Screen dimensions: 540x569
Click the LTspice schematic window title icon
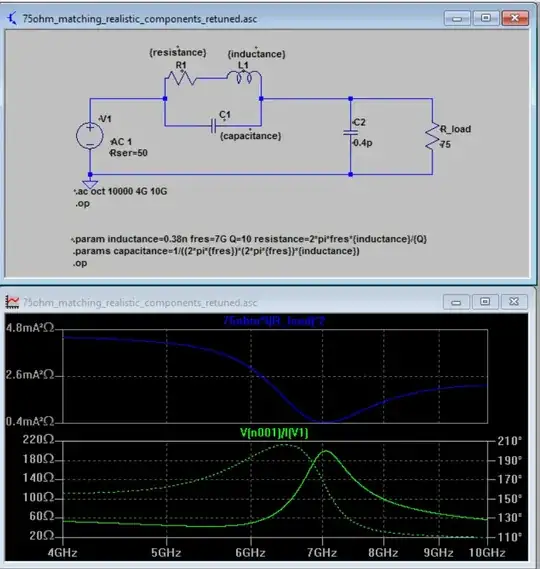click(x=12, y=18)
